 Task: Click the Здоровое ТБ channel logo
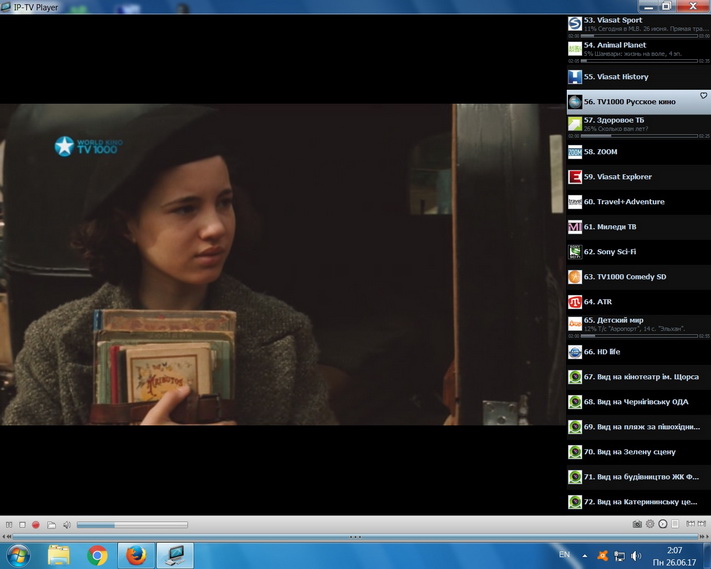click(x=575, y=123)
